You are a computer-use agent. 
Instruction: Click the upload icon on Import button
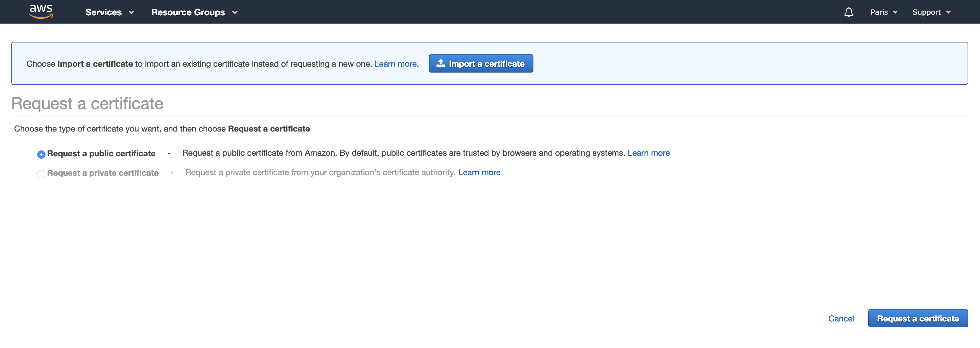(x=441, y=63)
